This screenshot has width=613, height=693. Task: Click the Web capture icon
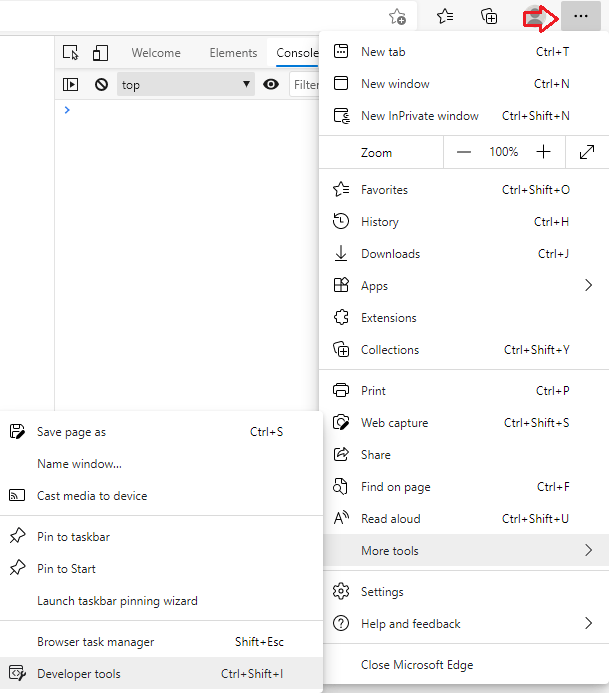tap(341, 423)
